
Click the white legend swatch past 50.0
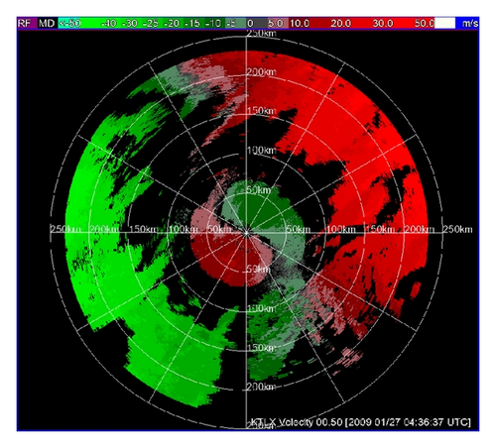445,24
